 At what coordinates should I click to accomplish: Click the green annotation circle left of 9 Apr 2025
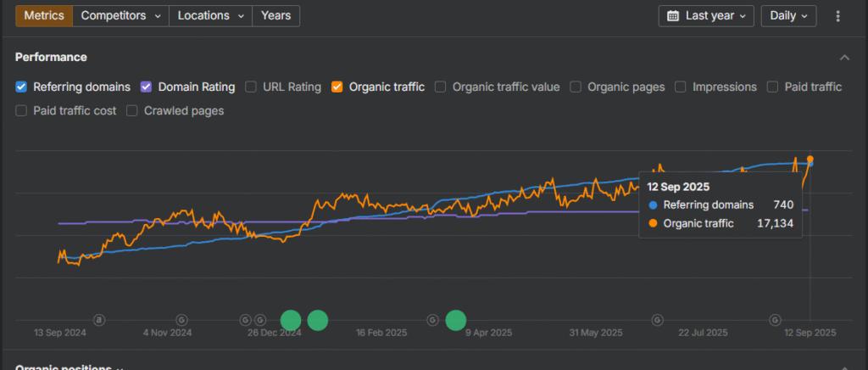point(456,320)
